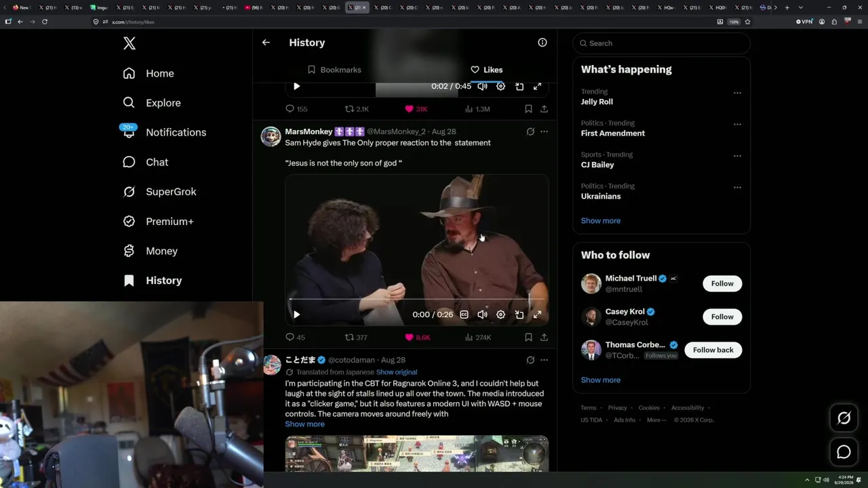868x488 pixels.
Task: View analytics for the 1.3M views post
Action: (x=477, y=109)
